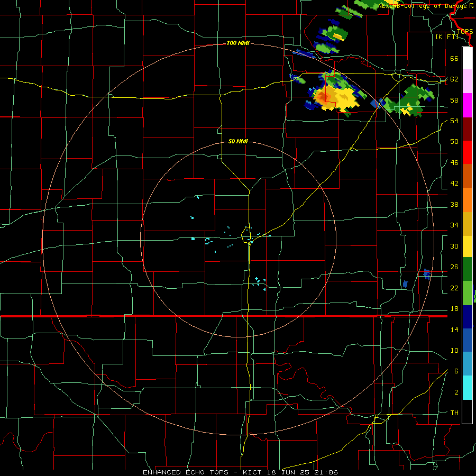Viewport: 476px width, 476px height.
Task: Click the "100 NMI" range ring label
Action: pyautogui.click(x=238, y=43)
